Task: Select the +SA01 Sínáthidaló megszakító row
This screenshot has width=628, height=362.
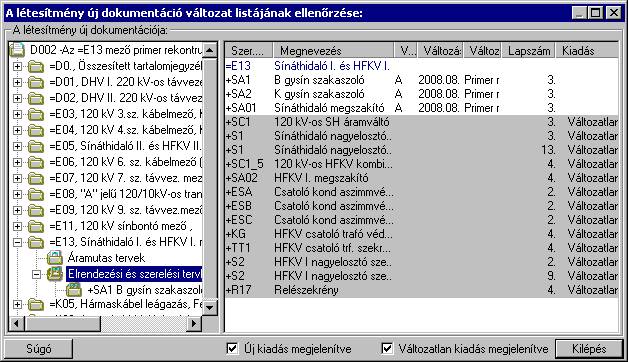Action: tap(421, 108)
